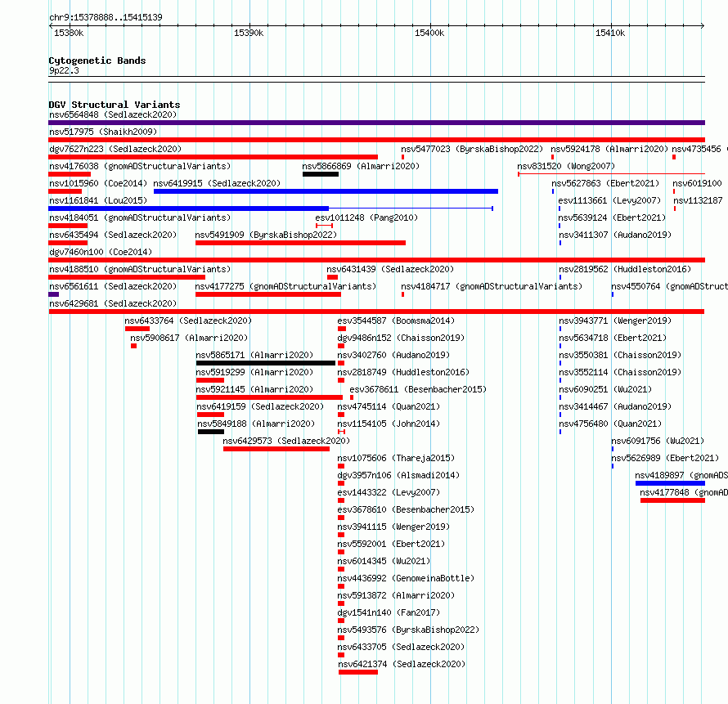Click the dgv7627n223 (Sedlazeck2020) label
The height and width of the screenshot is (704, 728).
pos(115,149)
